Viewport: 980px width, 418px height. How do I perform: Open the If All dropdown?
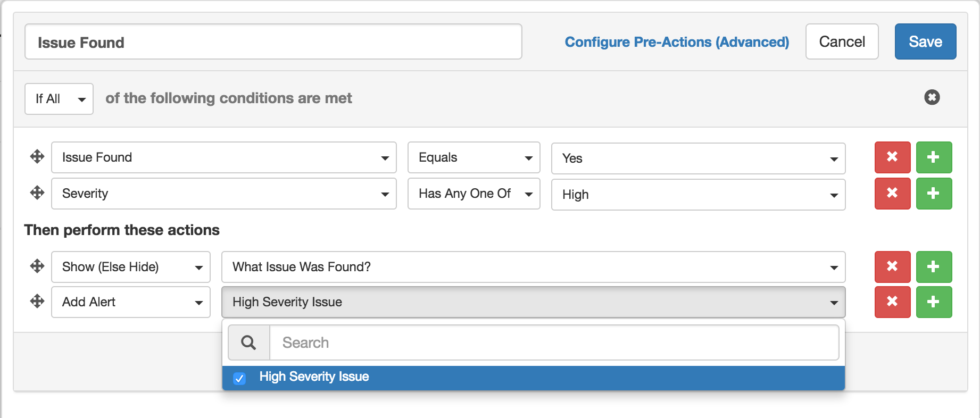point(59,99)
